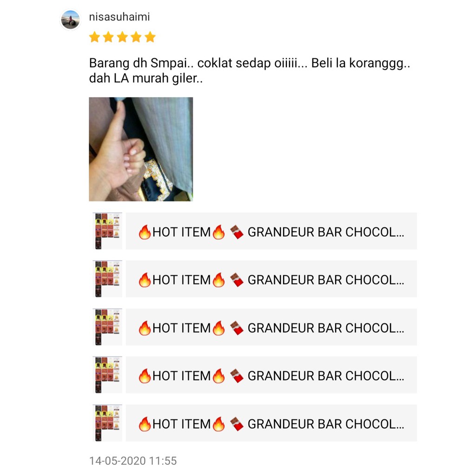Open nisasuhaimi's profile avatar
Viewport: 476px width, 476px height.
70,20
